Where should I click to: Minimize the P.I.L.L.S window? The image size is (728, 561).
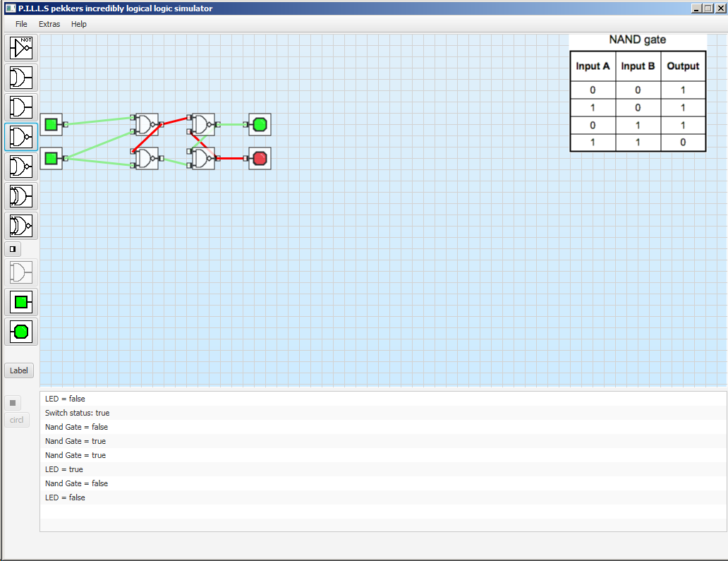click(x=696, y=8)
